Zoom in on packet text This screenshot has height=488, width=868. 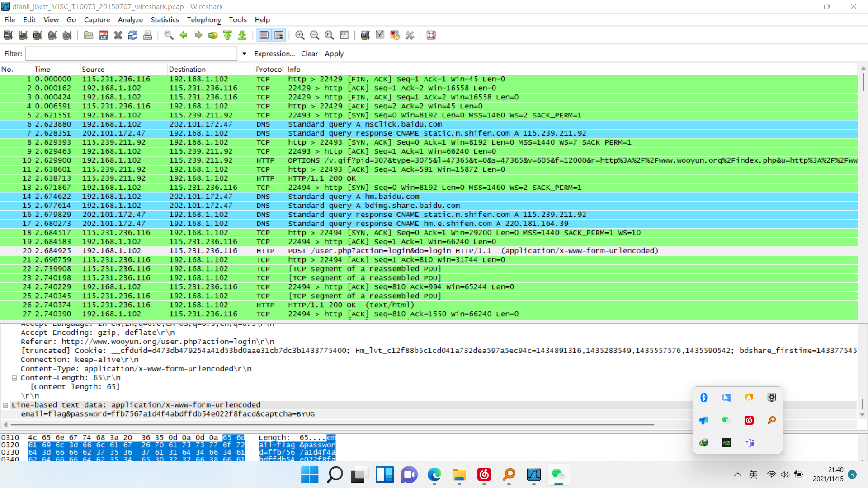[300, 35]
